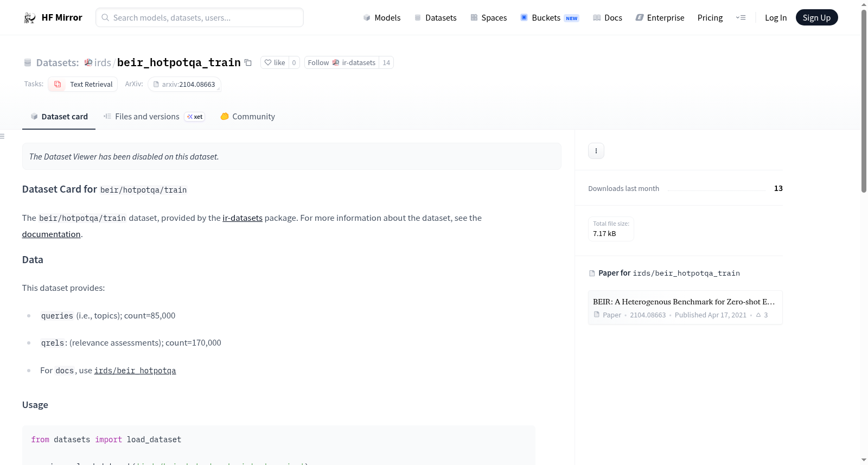This screenshot has height=465, width=868.
Task: Open the Pricing page
Action: [x=710, y=18]
